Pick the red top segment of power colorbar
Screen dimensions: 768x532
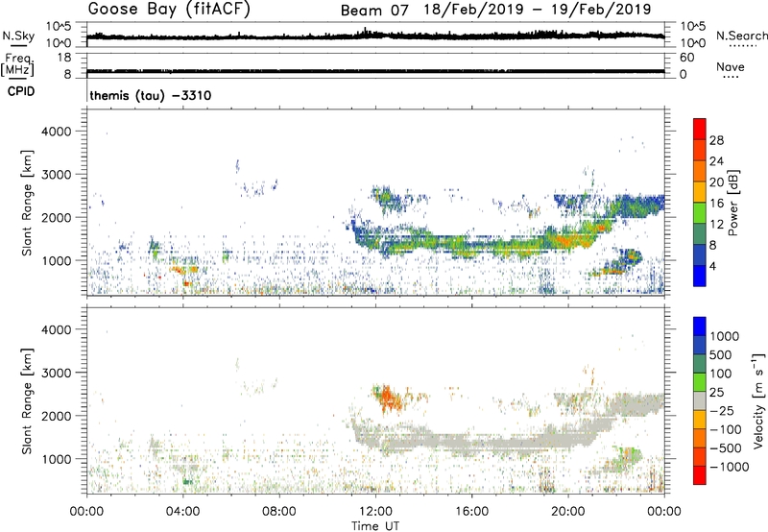pyautogui.click(x=700, y=129)
